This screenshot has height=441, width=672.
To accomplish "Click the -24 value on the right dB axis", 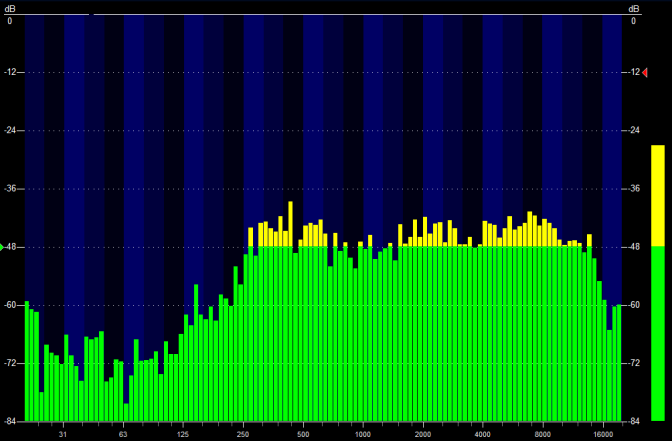I will coord(634,130).
